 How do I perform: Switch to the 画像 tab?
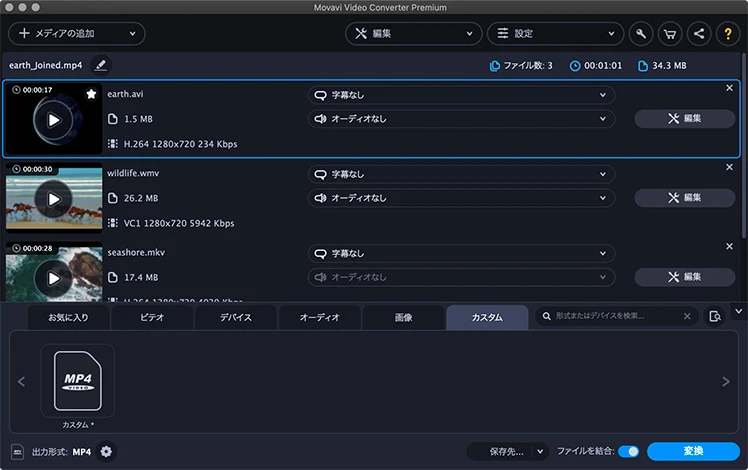coord(404,318)
